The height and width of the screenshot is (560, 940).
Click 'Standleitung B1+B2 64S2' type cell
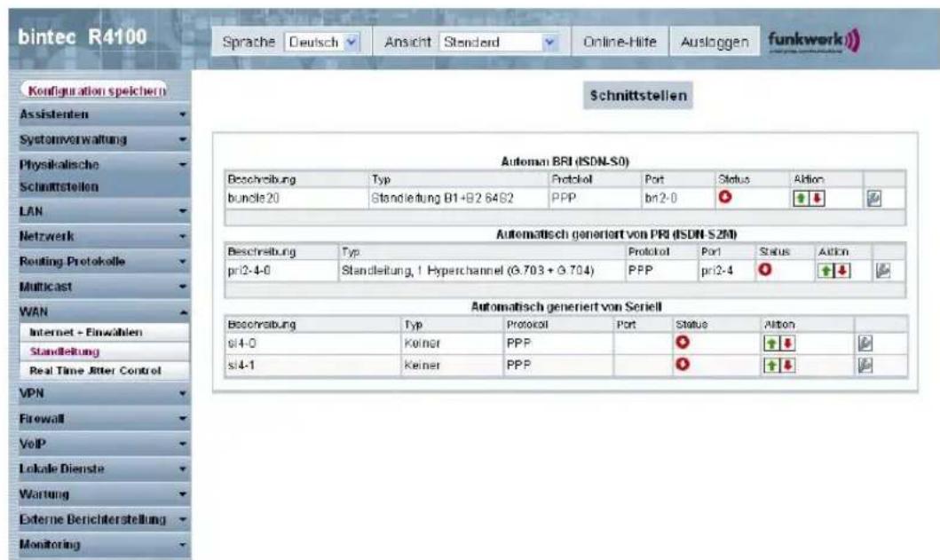click(x=459, y=199)
